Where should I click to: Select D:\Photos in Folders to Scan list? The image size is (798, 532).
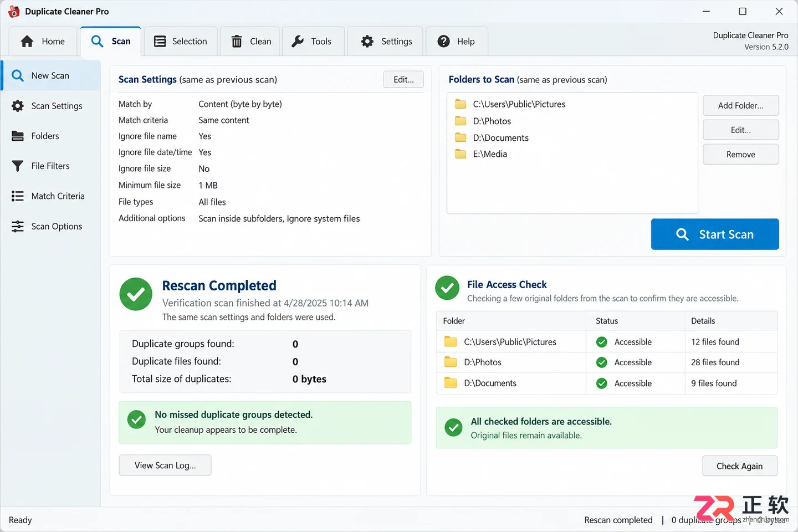572,121
